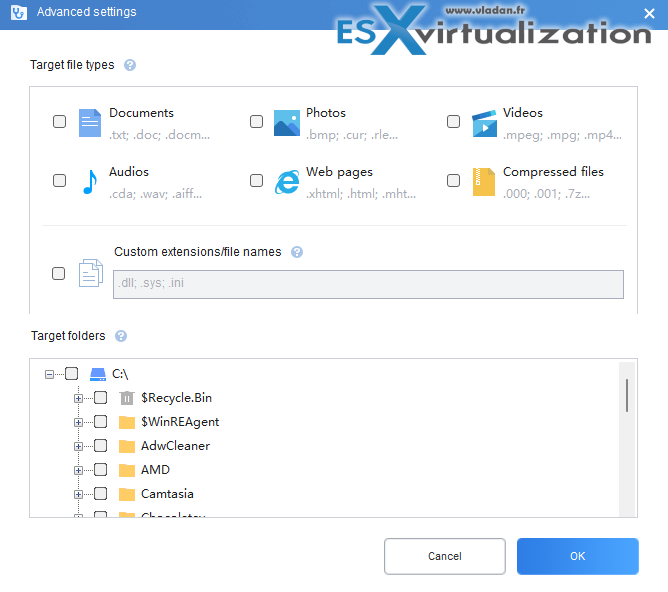The height and width of the screenshot is (592, 668).
Task: Check the $WinREAgent folder checkbox
Action: (x=101, y=422)
